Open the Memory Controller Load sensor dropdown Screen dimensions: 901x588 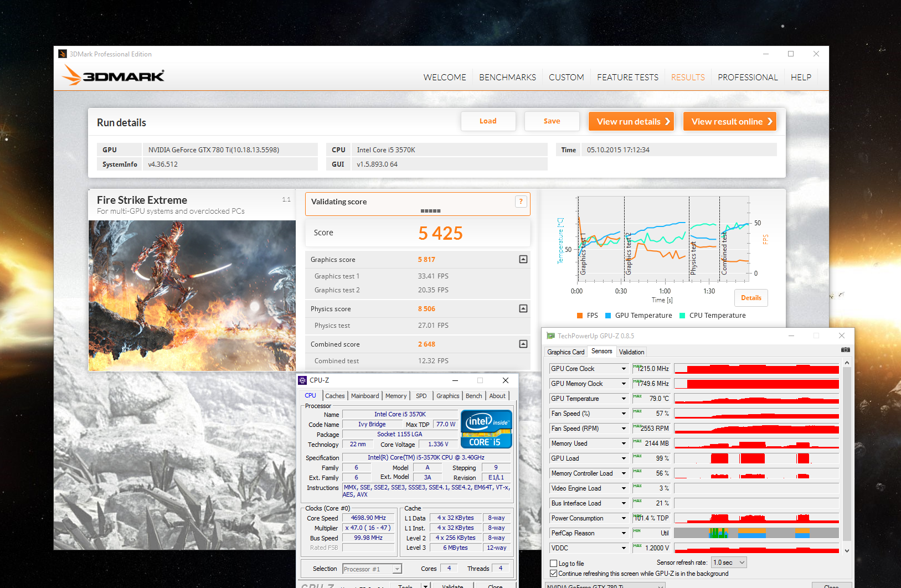pos(624,473)
